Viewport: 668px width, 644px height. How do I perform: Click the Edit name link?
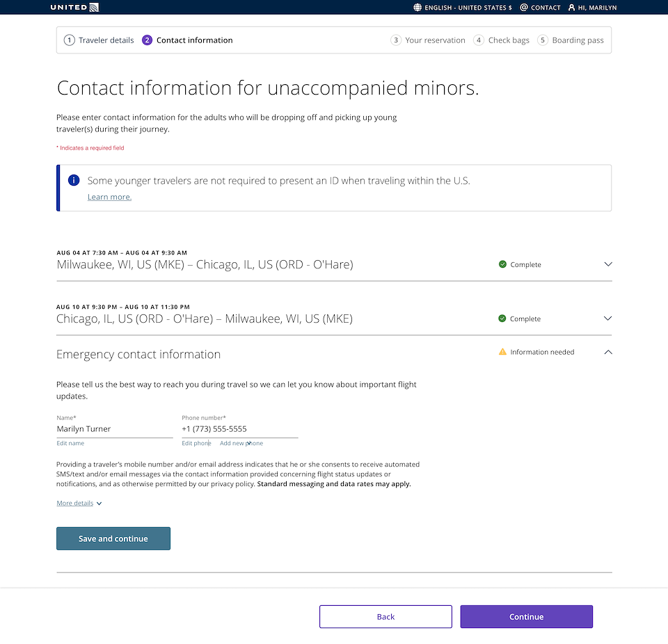pos(70,443)
